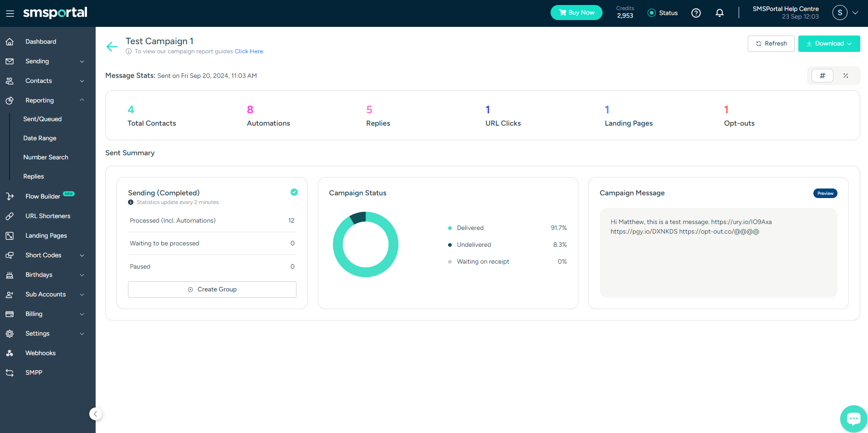Image resolution: width=868 pixels, height=433 pixels.
Task: Open the chat support bubble
Action: click(853, 418)
